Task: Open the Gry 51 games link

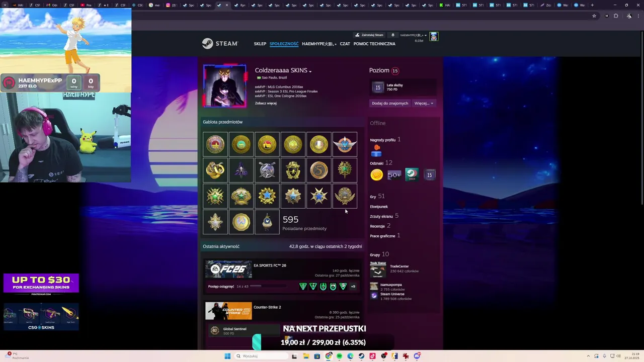Action: pyautogui.click(x=377, y=196)
